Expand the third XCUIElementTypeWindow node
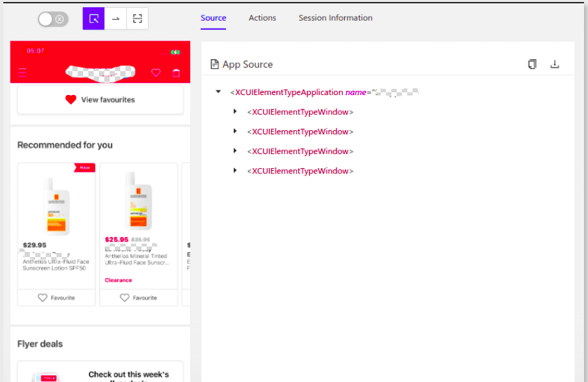Image resolution: width=588 pixels, height=382 pixels. (235, 151)
